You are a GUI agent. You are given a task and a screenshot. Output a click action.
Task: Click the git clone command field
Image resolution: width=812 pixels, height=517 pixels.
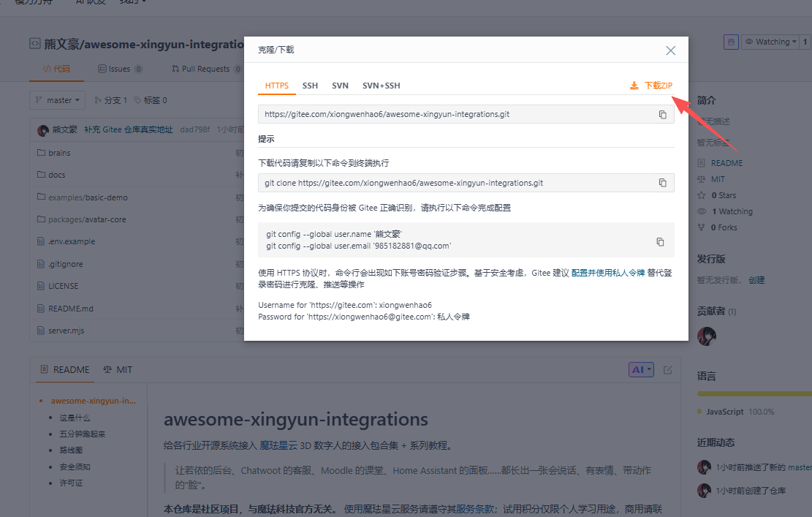[466, 183]
